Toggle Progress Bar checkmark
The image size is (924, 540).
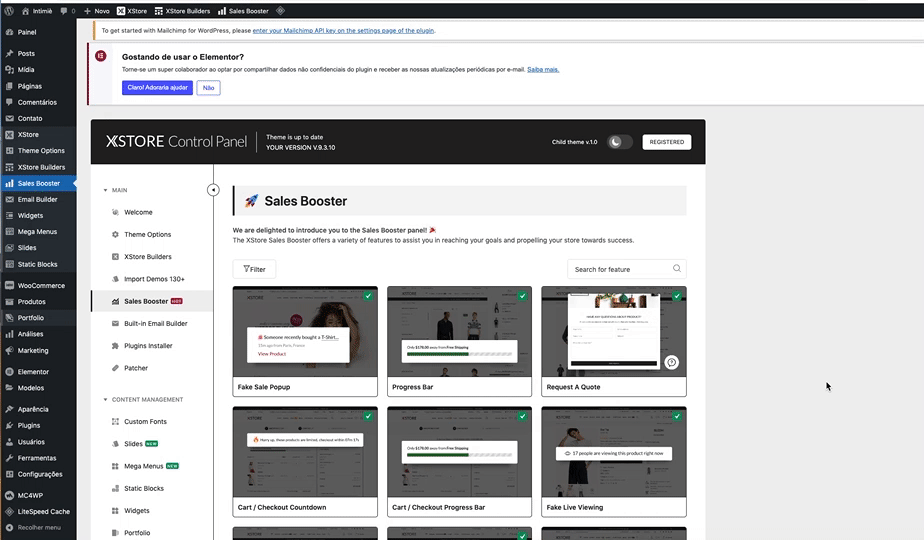523,296
